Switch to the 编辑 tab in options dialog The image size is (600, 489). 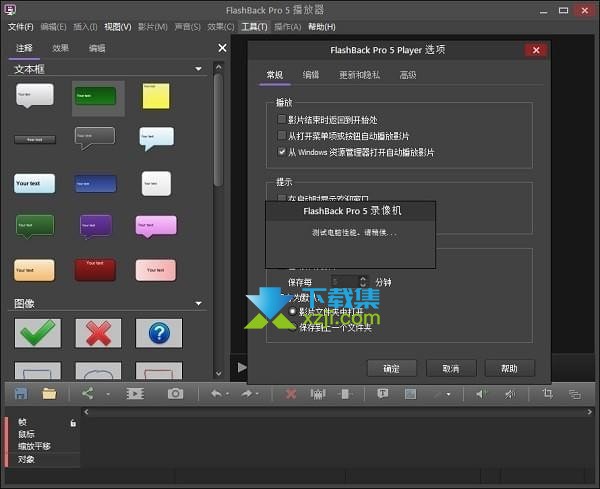311,75
